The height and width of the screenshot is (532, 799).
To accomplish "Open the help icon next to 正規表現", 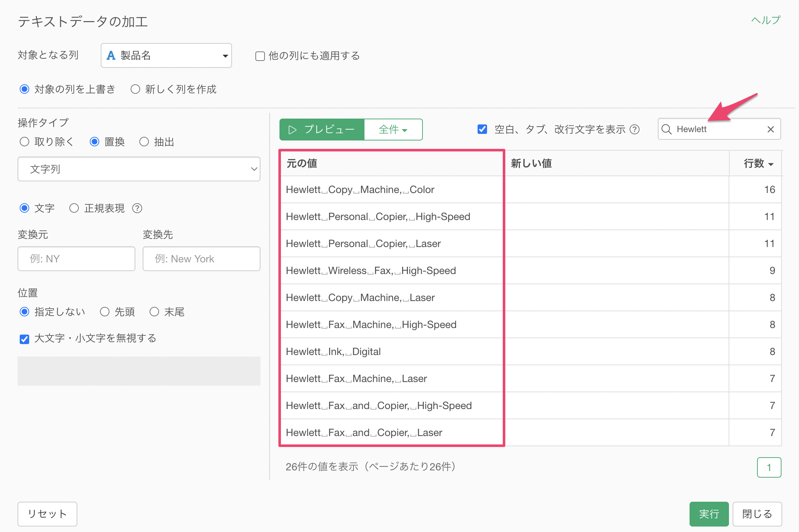I will [137, 208].
